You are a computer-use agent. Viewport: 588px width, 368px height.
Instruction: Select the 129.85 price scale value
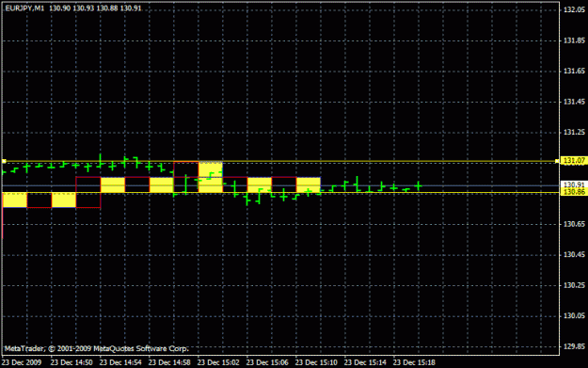574,346
